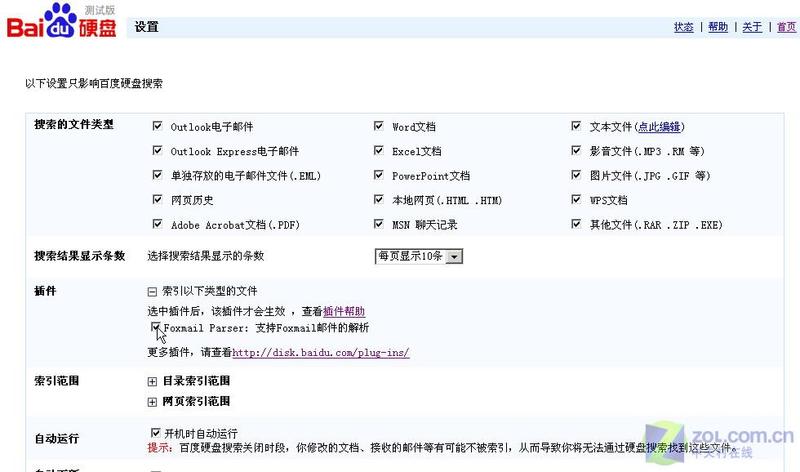Click 选择搜索结果显示的条数 description text
This screenshot has width=800, height=472.
(x=206, y=256)
